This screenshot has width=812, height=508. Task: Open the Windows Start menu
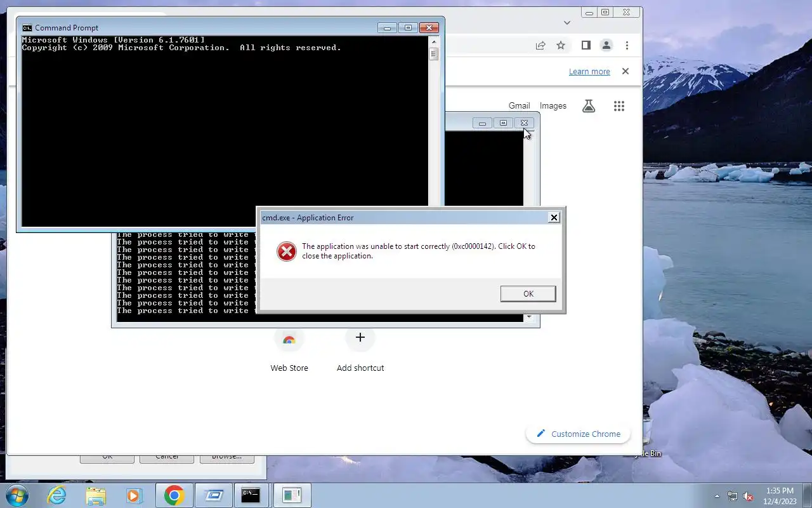coord(16,495)
